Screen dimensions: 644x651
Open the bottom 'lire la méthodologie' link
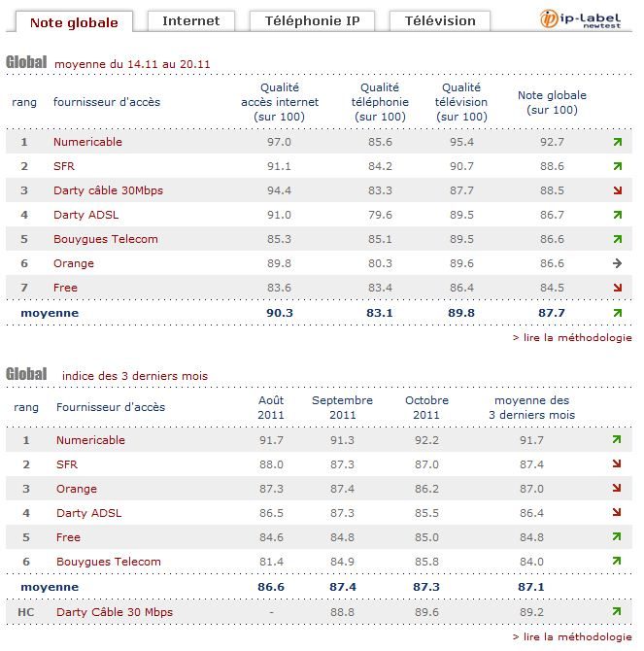tap(572, 636)
